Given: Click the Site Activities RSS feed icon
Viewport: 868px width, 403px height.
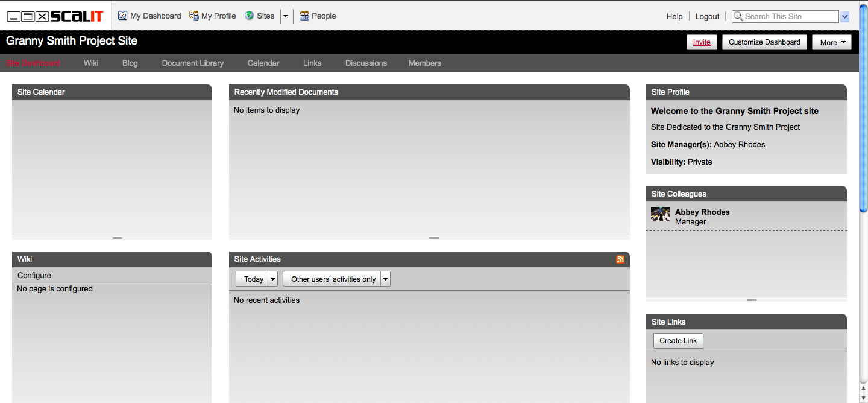Looking at the screenshot, I should click(620, 259).
